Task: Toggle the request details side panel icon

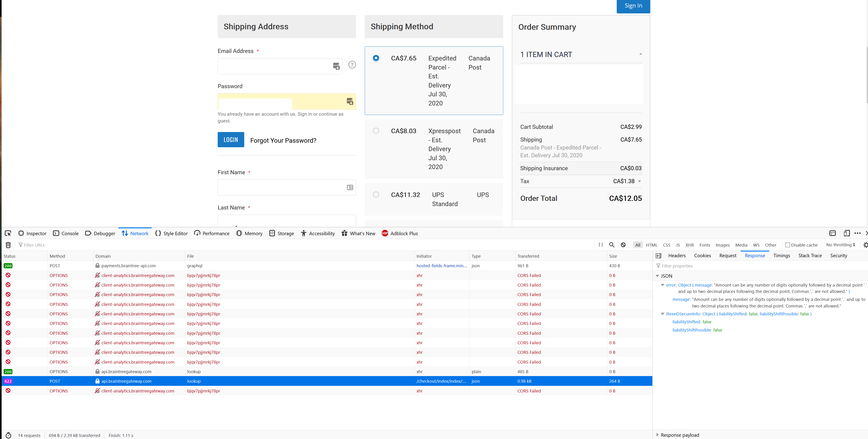Action: point(658,256)
